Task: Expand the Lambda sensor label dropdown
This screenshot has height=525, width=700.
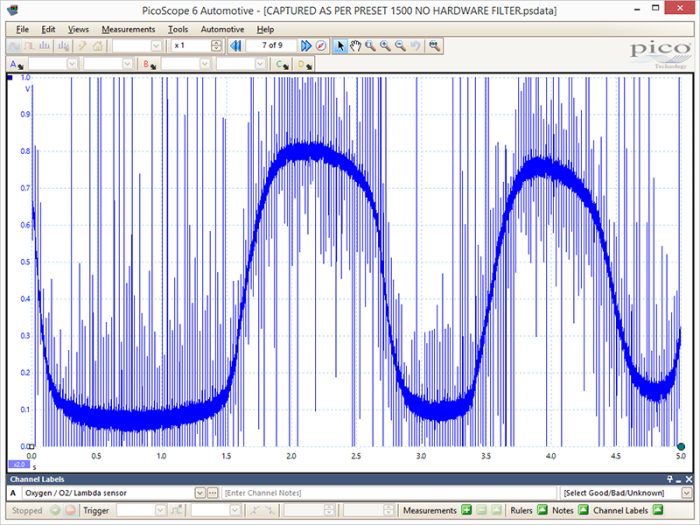Action: (x=200, y=493)
